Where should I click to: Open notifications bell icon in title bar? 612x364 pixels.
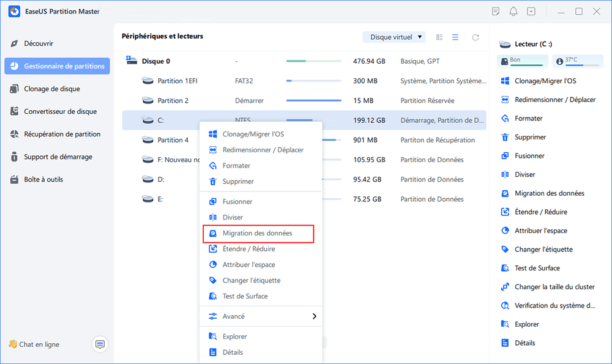(513, 11)
